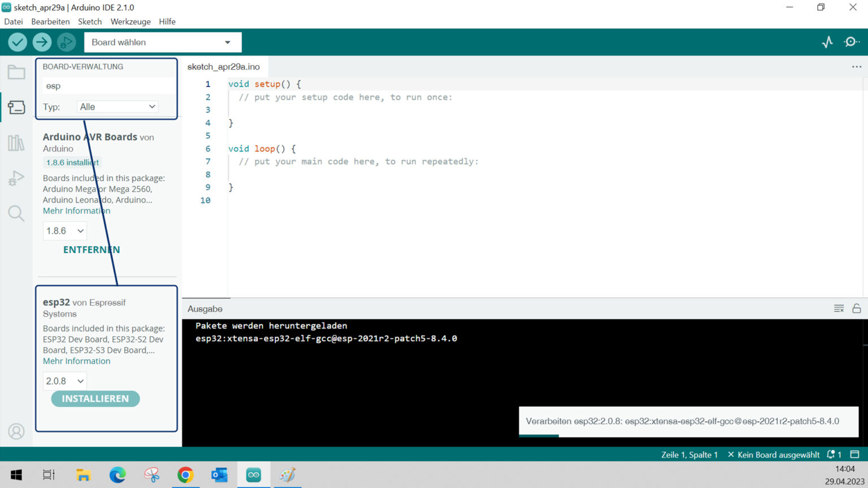The width and height of the screenshot is (868, 488).
Task: Clear output using the lines icon
Action: (839, 308)
